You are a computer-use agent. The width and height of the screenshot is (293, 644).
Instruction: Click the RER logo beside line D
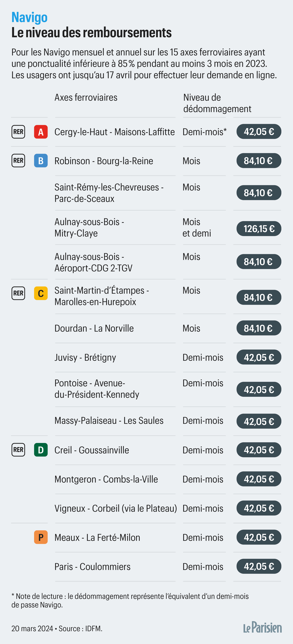coord(18,450)
